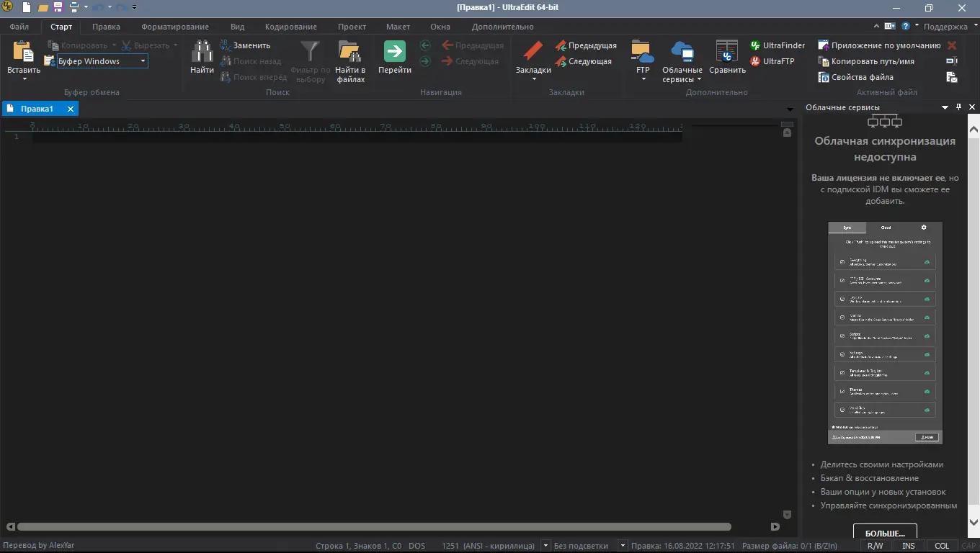The width and height of the screenshot is (980, 553).
Task: Click Default application (Приложение по умолчанию)
Action: click(x=879, y=45)
